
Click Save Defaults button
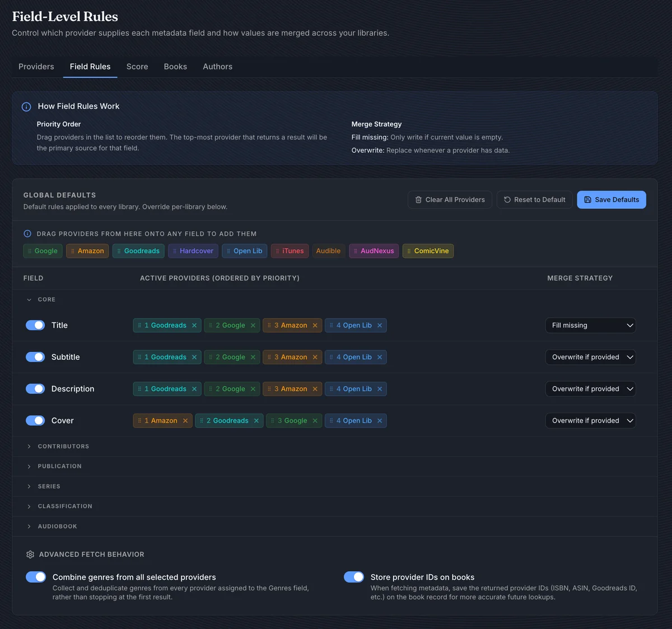point(612,200)
